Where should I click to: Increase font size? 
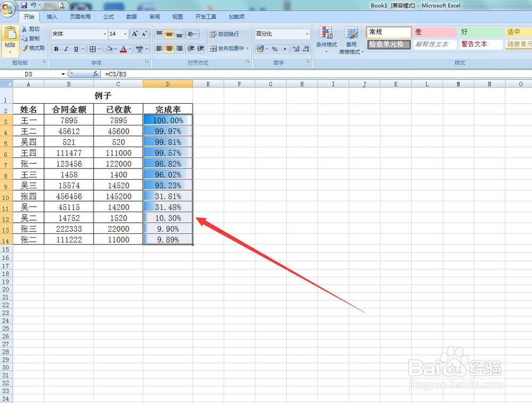click(x=135, y=34)
